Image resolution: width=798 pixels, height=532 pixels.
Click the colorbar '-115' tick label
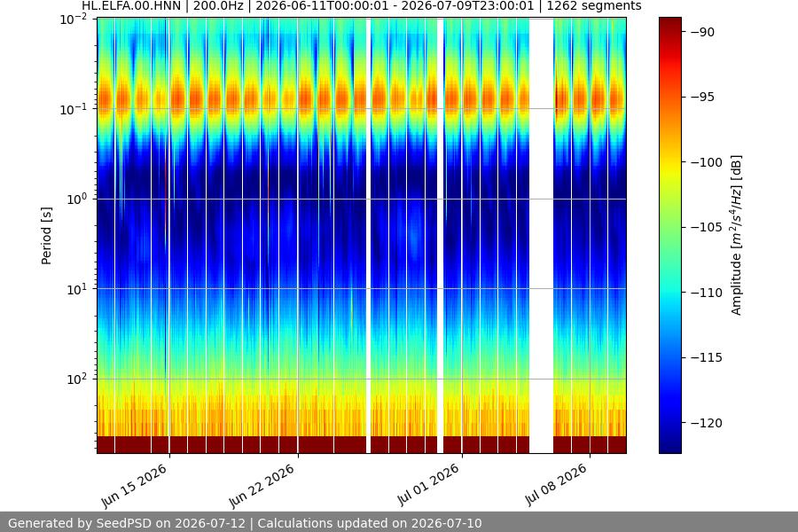pyautogui.click(x=706, y=357)
